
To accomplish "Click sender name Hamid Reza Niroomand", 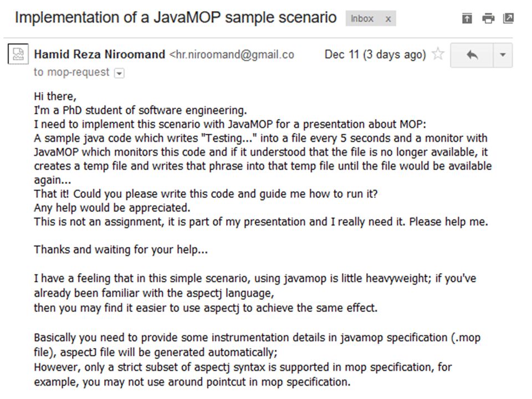I will click(99, 55).
